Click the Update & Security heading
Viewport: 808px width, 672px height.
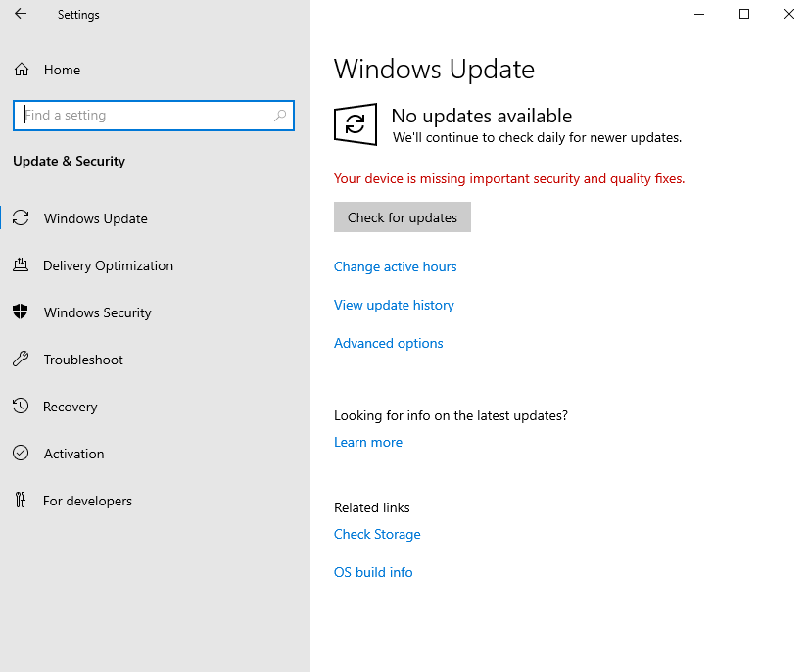70,161
